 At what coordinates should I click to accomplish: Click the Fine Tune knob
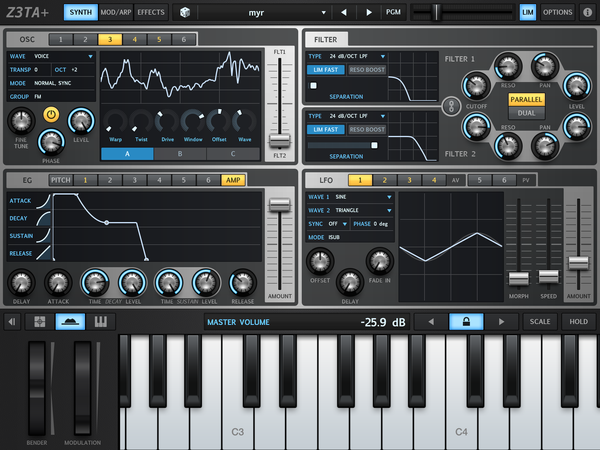pos(21,121)
